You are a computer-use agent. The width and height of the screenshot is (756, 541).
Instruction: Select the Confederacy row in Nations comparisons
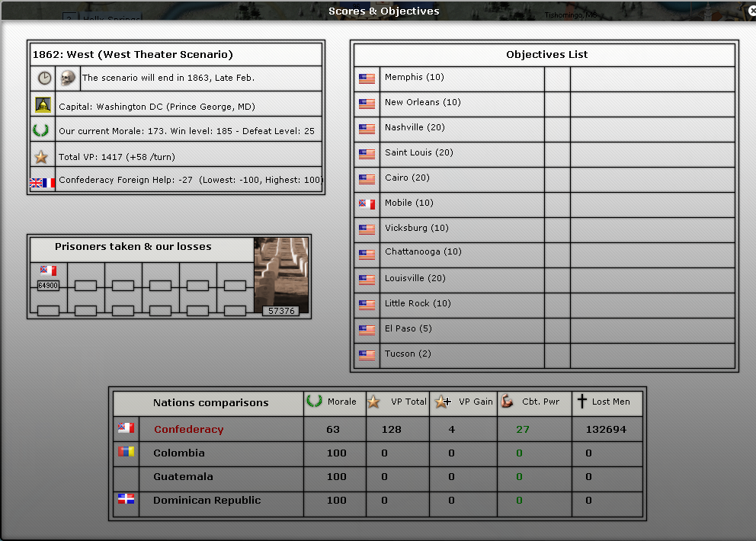(188, 430)
